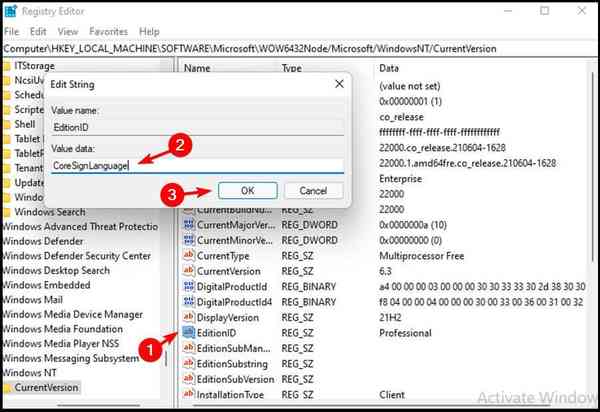Minimize the Registry Editor window
Screen dimensions: 600x412
[x=508, y=11]
